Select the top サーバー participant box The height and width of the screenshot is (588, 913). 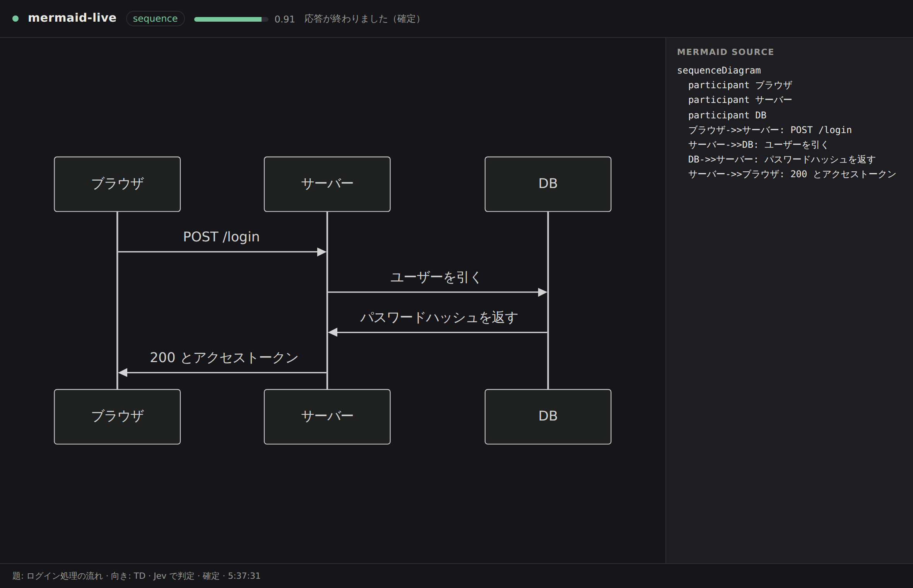point(327,184)
